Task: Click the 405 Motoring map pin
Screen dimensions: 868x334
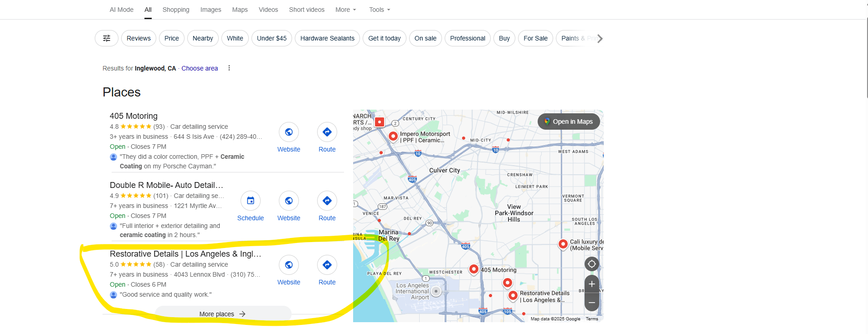Action: [474, 269]
